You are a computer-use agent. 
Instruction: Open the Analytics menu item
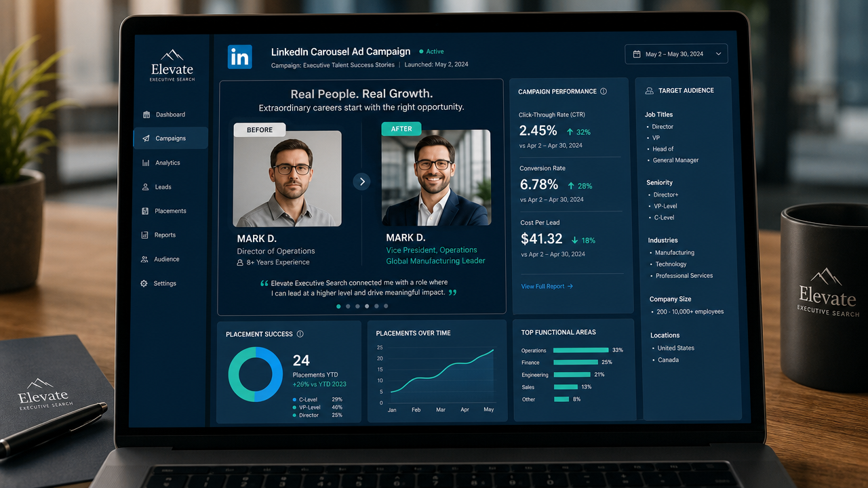[170, 163]
